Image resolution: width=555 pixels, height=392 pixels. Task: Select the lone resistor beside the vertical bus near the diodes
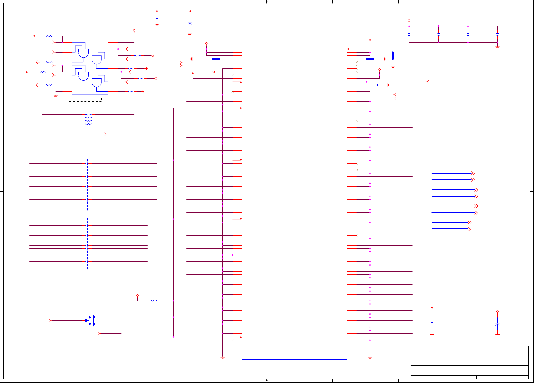pyautogui.click(x=154, y=301)
